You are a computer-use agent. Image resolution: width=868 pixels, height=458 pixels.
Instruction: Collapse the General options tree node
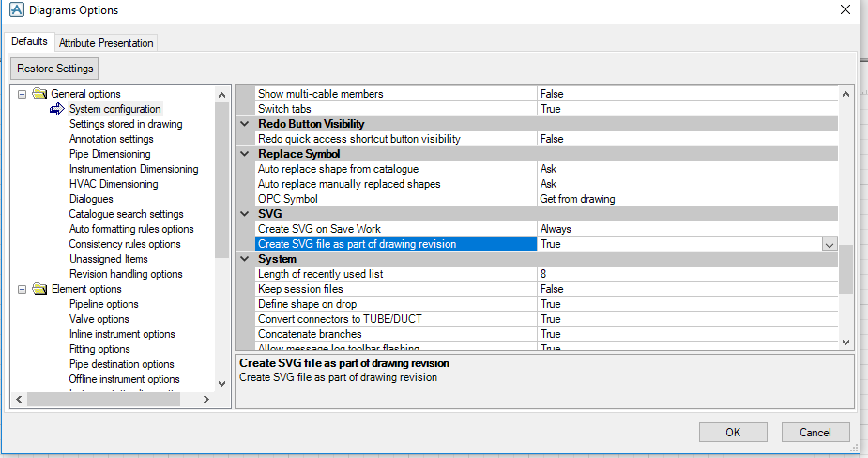coord(22,94)
